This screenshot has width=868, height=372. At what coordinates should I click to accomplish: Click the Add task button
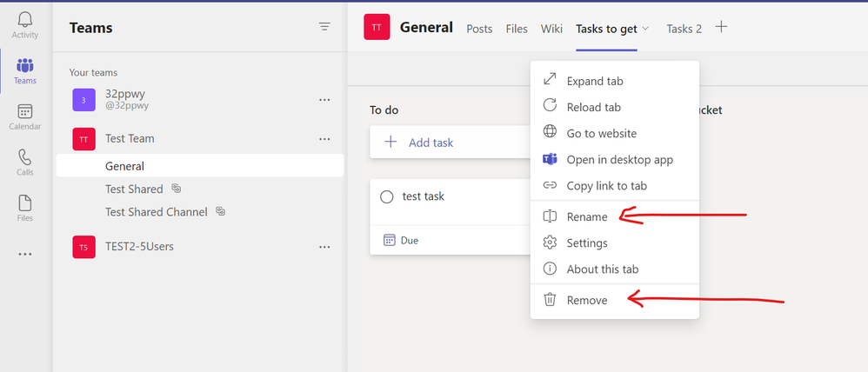point(431,143)
